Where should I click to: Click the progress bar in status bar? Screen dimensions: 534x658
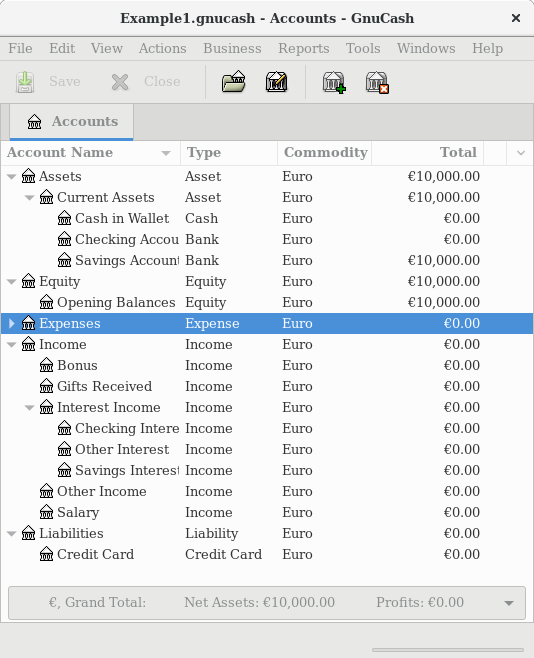(448, 650)
